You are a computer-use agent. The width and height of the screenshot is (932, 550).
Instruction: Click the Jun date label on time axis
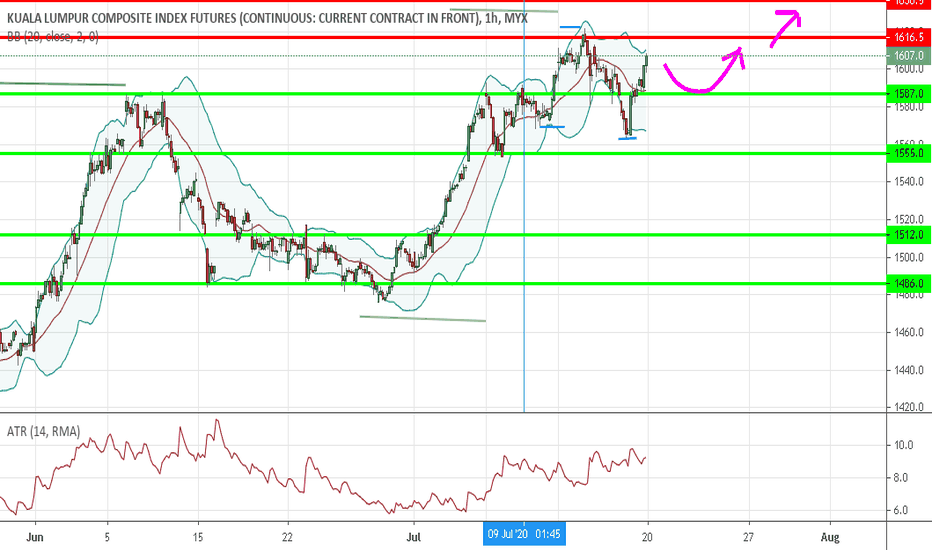pos(35,537)
